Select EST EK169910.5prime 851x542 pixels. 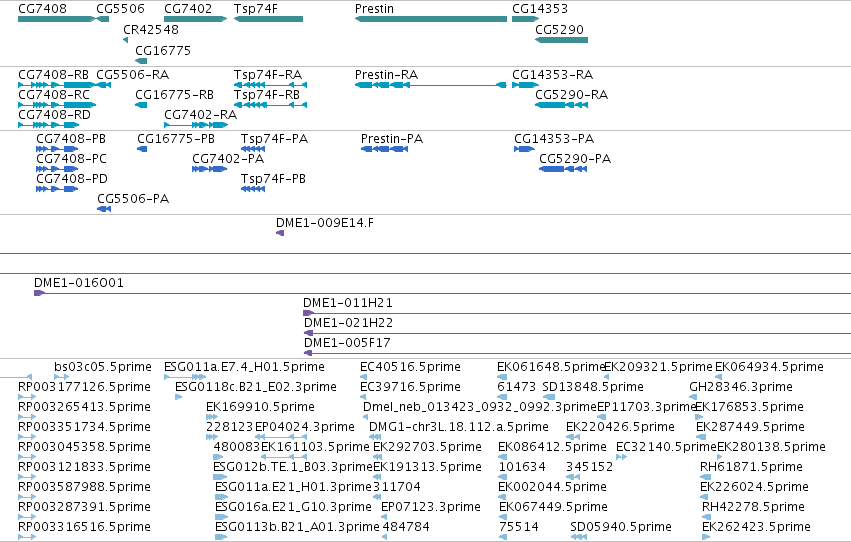[x=260, y=407]
